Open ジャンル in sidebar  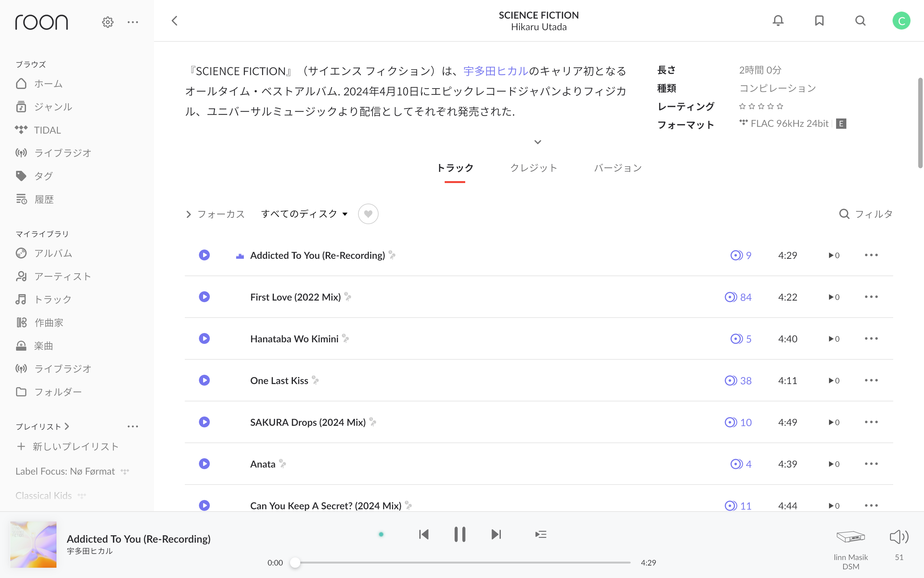(x=44, y=107)
